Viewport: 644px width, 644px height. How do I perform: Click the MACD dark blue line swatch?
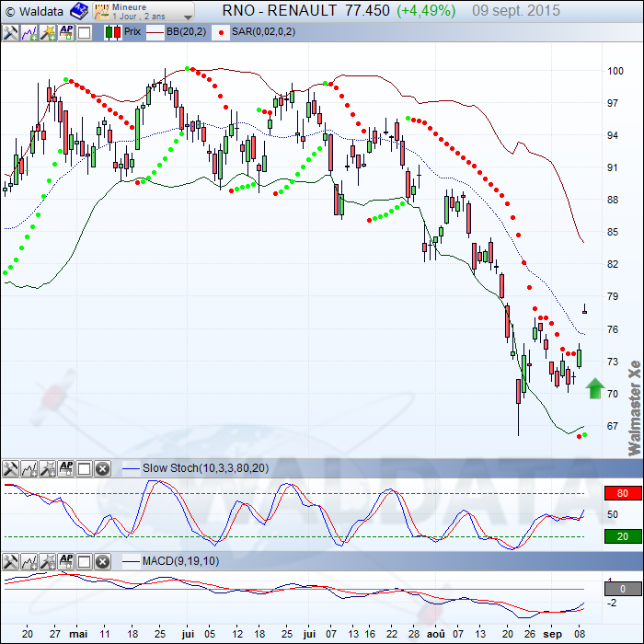pyautogui.click(x=131, y=561)
